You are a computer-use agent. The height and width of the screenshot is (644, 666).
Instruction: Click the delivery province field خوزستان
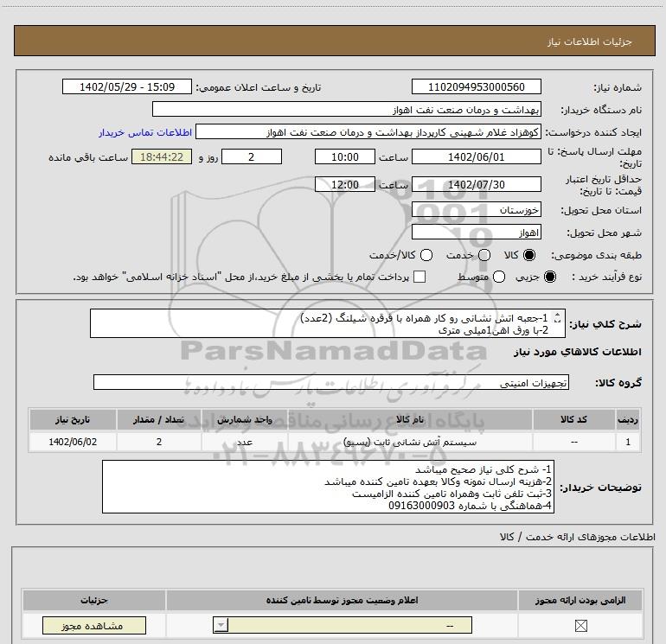point(476,210)
